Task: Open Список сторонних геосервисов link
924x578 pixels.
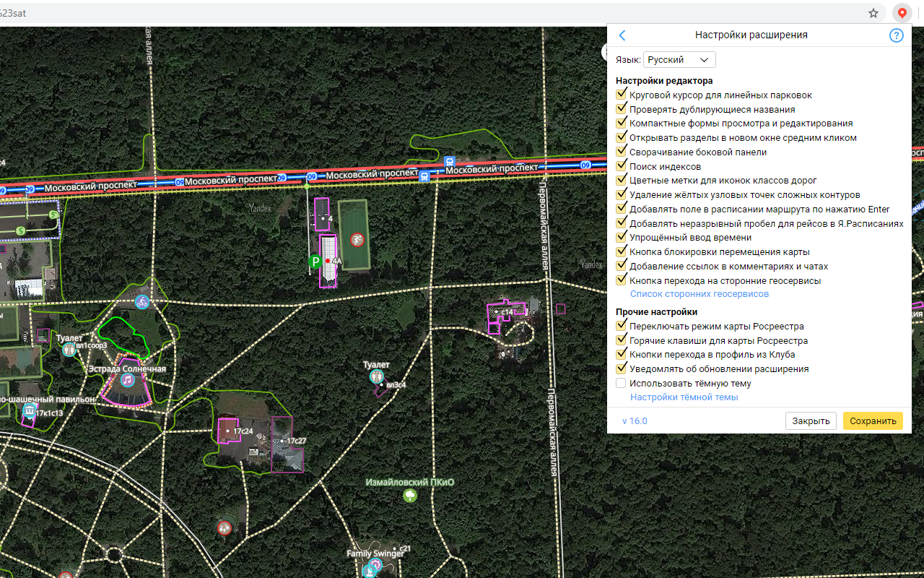Action: pos(699,294)
